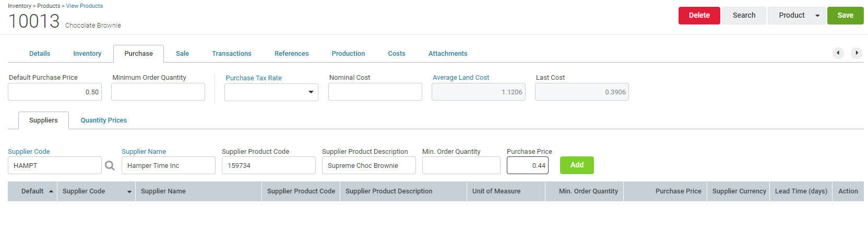Follow the Average Land Cost link

click(461, 78)
